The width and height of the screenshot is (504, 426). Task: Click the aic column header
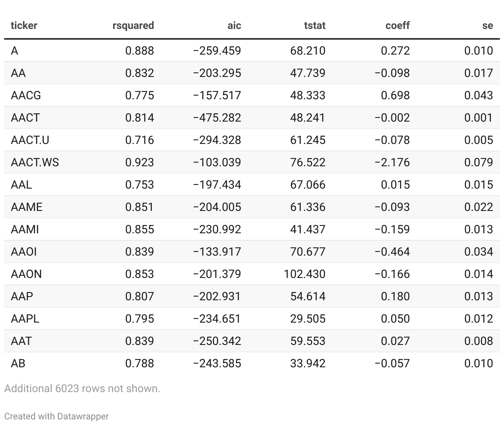[x=234, y=26]
